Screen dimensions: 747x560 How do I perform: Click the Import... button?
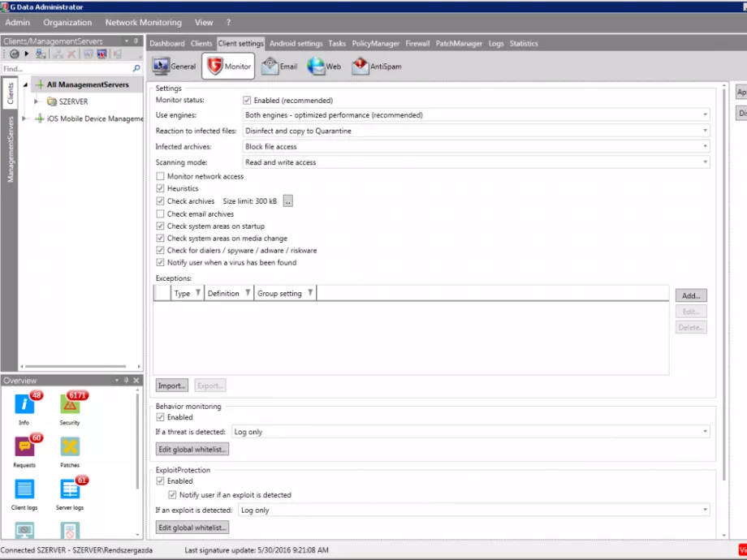[171, 386]
